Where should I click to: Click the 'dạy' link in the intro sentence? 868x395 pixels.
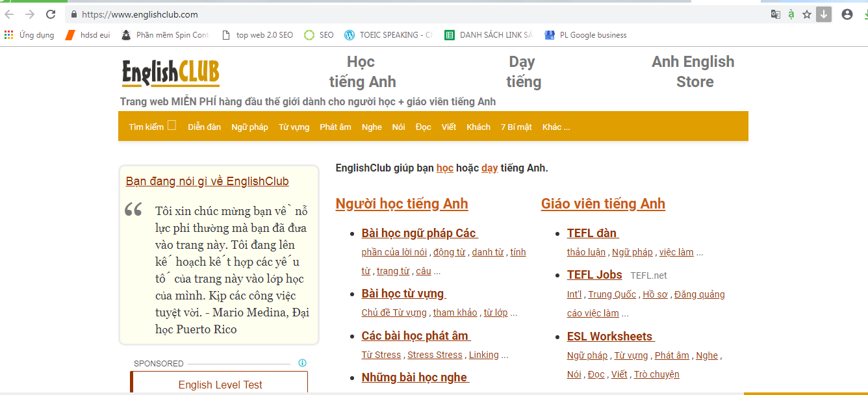[x=490, y=168]
